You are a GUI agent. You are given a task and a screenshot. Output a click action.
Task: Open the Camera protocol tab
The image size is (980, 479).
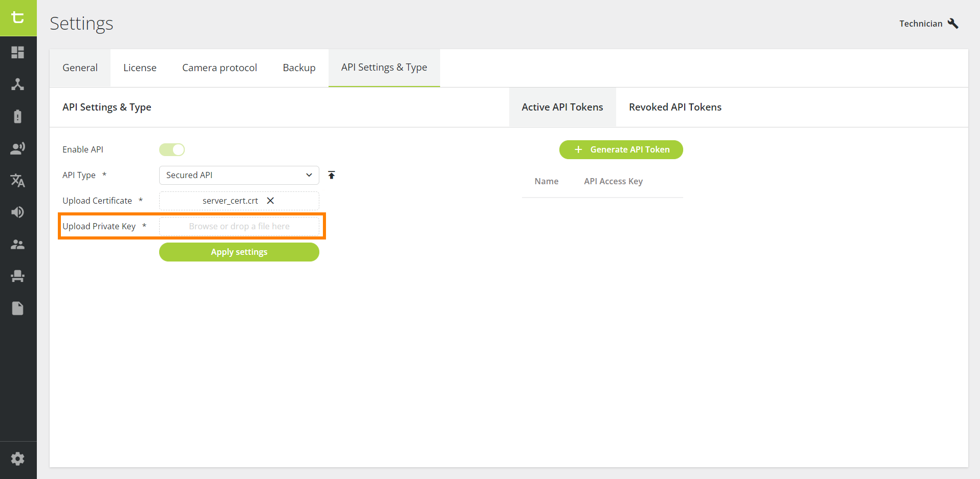point(220,68)
